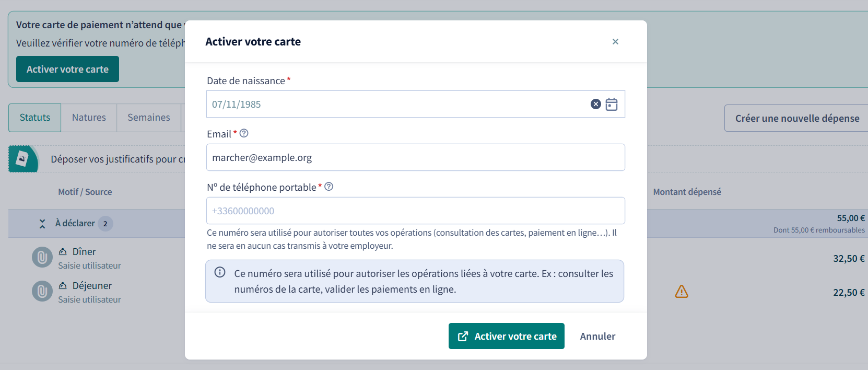Switch to the Statuts tab
This screenshot has width=868, height=370.
tap(35, 118)
